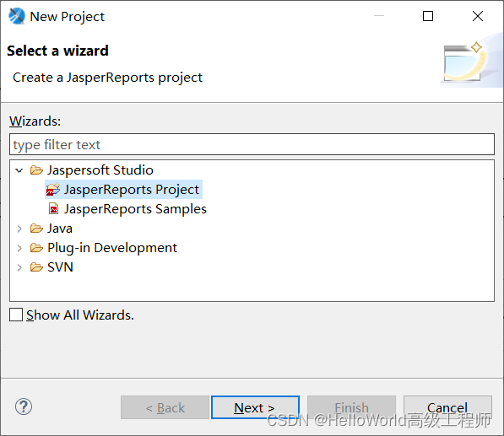
Task: Select the Plug-in Development tree label
Action: pos(112,248)
